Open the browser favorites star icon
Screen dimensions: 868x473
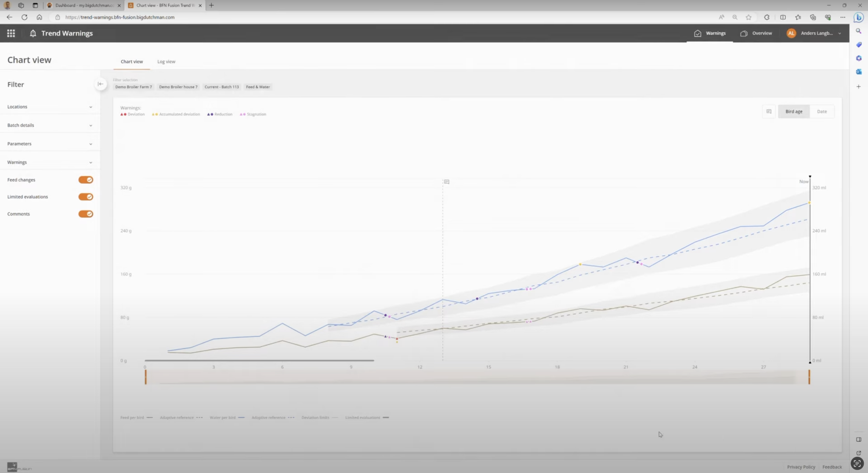pyautogui.click(x=748, y=17)
